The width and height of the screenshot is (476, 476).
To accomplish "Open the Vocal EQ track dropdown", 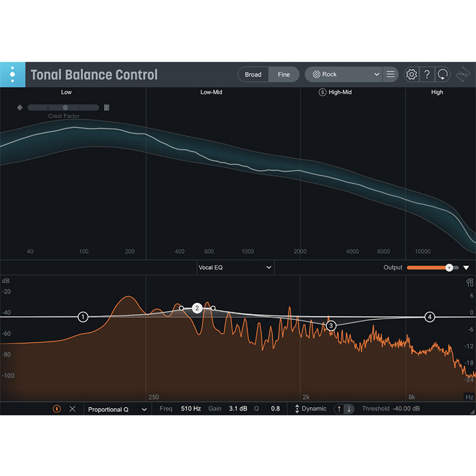I will [x=235, y=268].
